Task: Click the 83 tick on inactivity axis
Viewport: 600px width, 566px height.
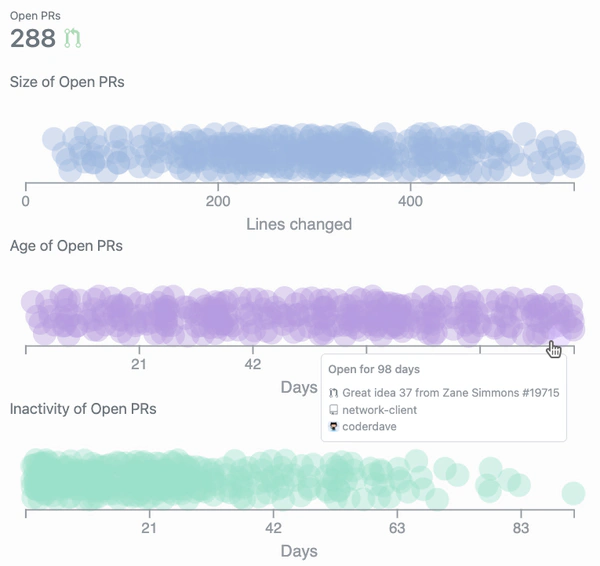Action: (x=520, y=528)
